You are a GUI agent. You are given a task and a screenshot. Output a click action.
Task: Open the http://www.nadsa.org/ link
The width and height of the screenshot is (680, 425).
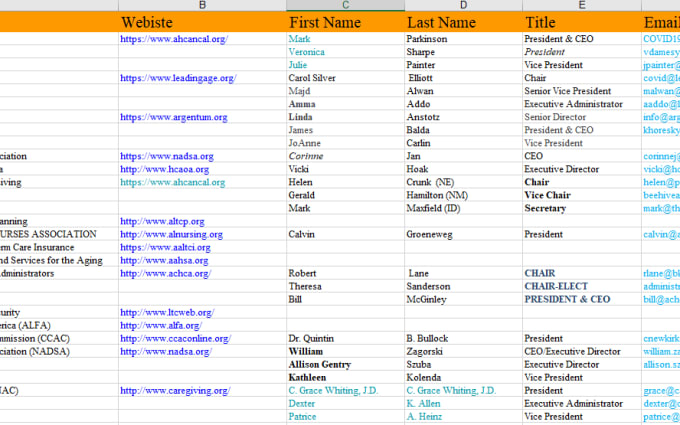166,351
